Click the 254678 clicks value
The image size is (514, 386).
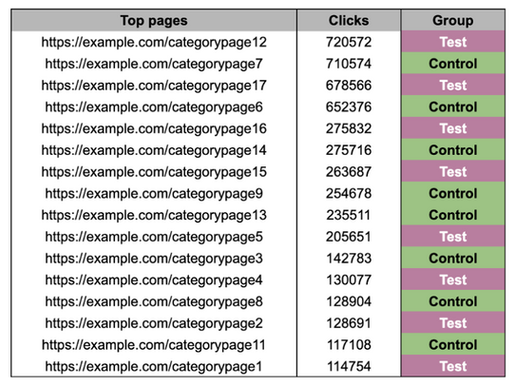pos(349,194)
